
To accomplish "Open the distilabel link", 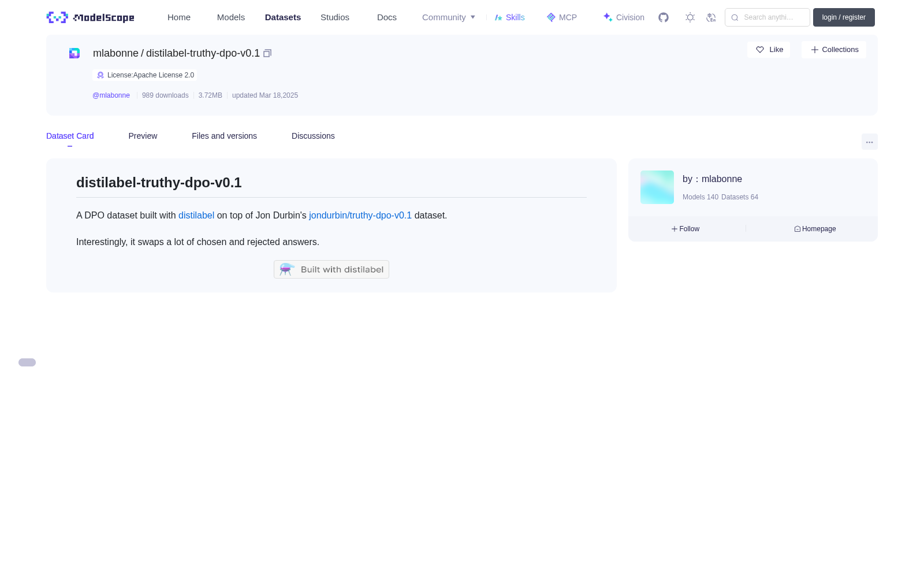I will 196,216.
